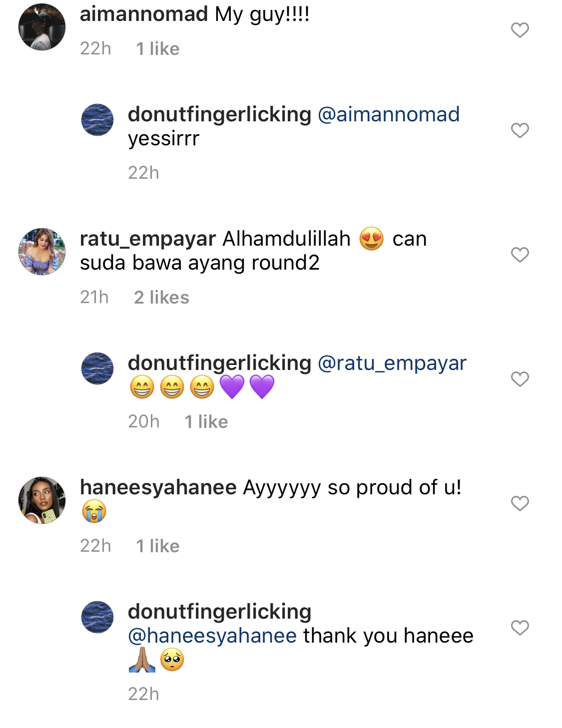Tap the aimannomad username in first comment
The height and width of the screenshot is (728, 562).
click(144, 14)
